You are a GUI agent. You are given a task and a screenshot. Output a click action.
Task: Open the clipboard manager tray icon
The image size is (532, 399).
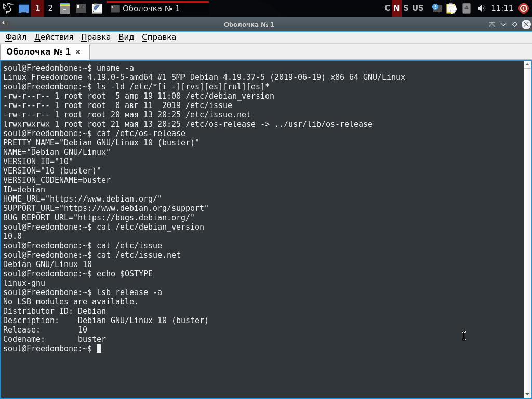coord(451,8)
